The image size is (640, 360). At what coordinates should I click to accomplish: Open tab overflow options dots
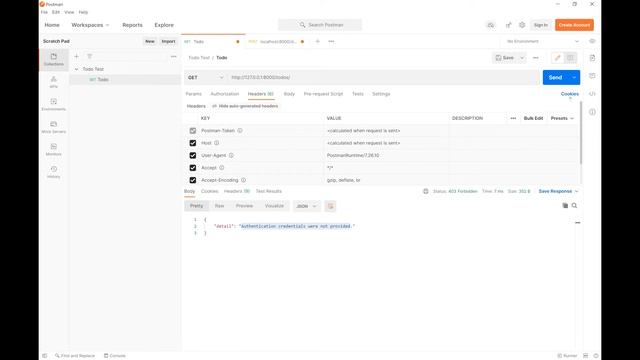[331, 41]
